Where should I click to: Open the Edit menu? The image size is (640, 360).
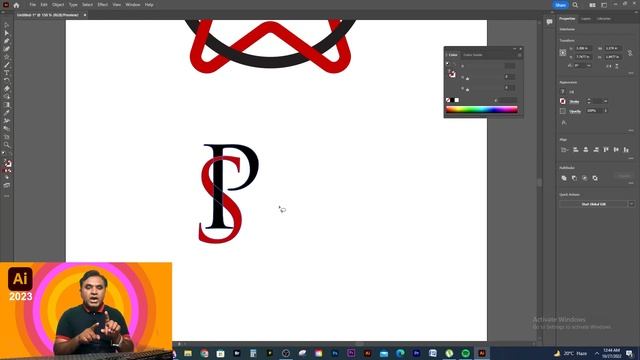click(44, 5)
